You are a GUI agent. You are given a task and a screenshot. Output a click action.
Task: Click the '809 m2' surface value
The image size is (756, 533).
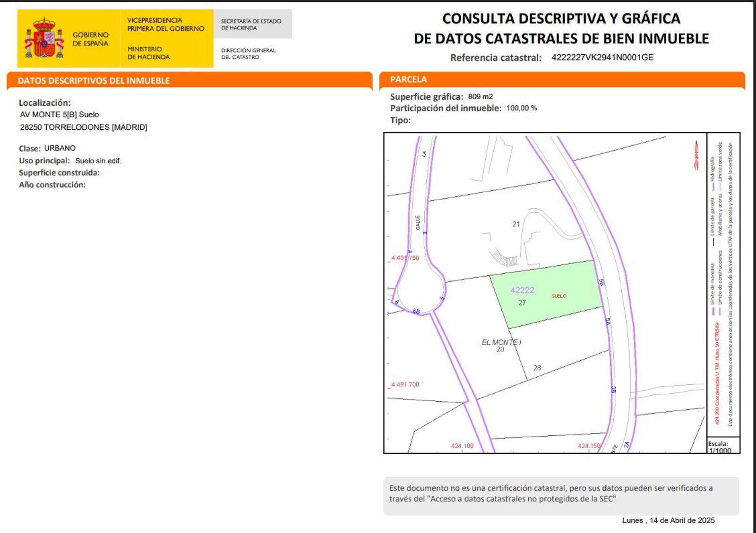[x=481, y=96]
